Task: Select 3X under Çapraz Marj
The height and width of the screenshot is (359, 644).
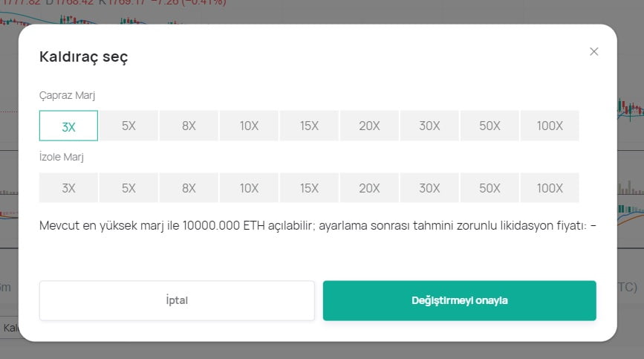Action: pos(68,126)
